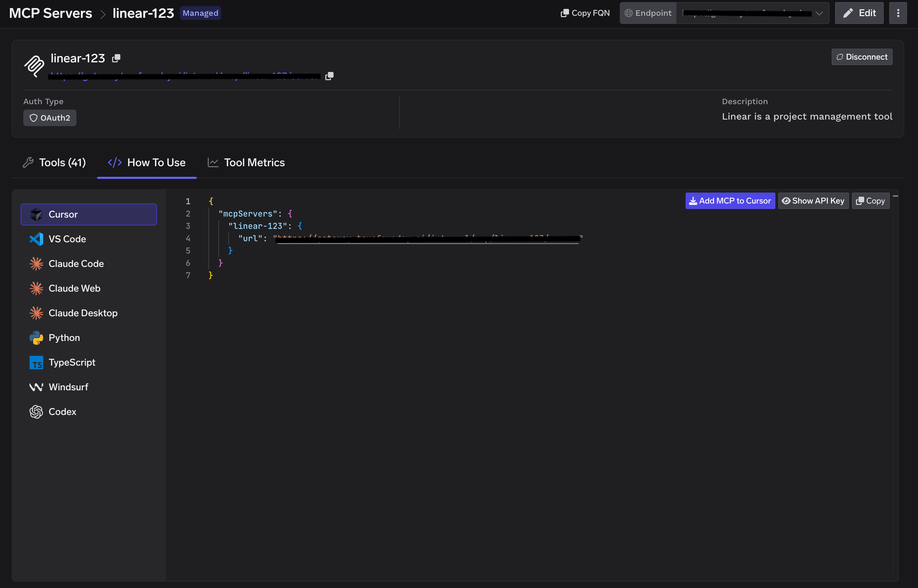918x588 pixels.
Task: Click the chart icon on Tool Metrics
Action: tap(213, 163)
